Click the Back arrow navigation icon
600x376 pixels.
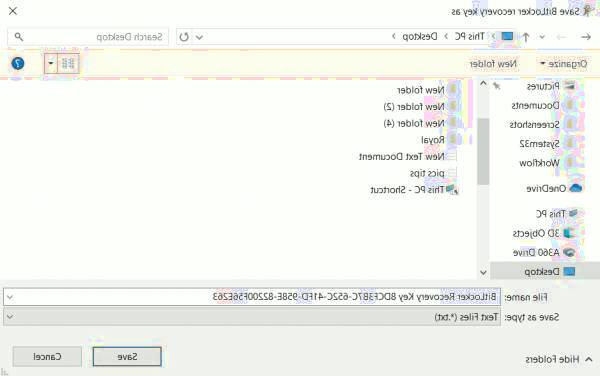pos(586,37)
